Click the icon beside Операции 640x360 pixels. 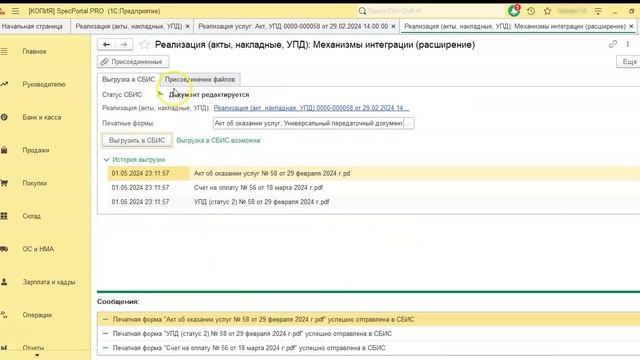pyautogui.click(x=4, y=315)
